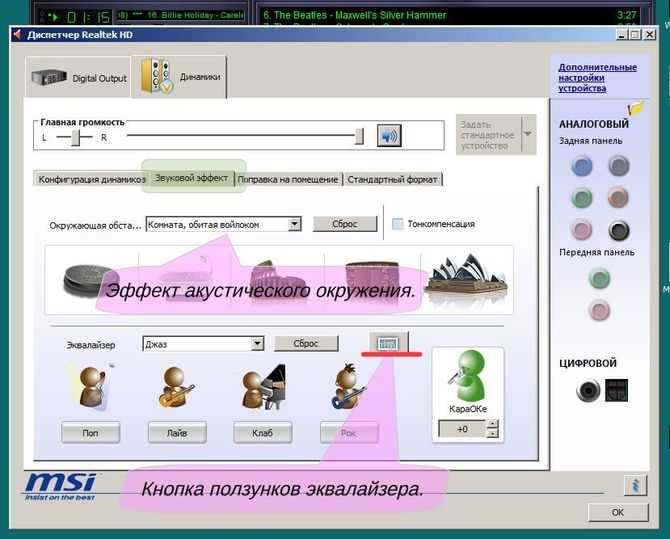Open the Дополнительные настройки устройства link
The image size is (670, 539).
click(x=597, y=78)
